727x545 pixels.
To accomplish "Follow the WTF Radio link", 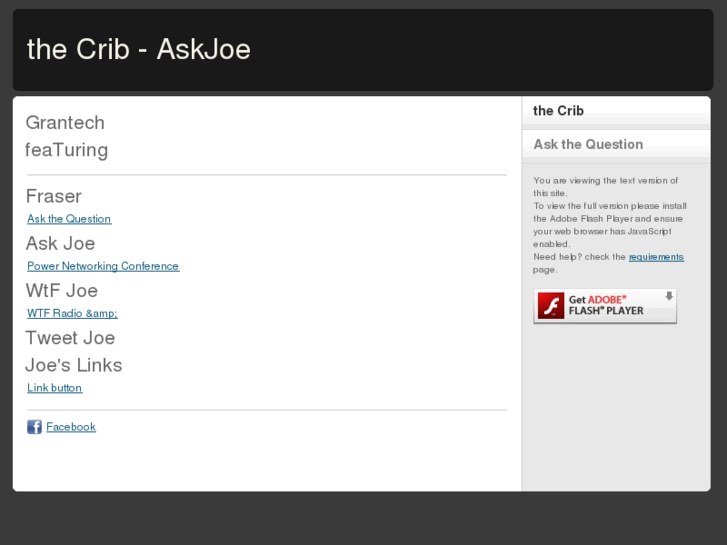I will 72,313.
